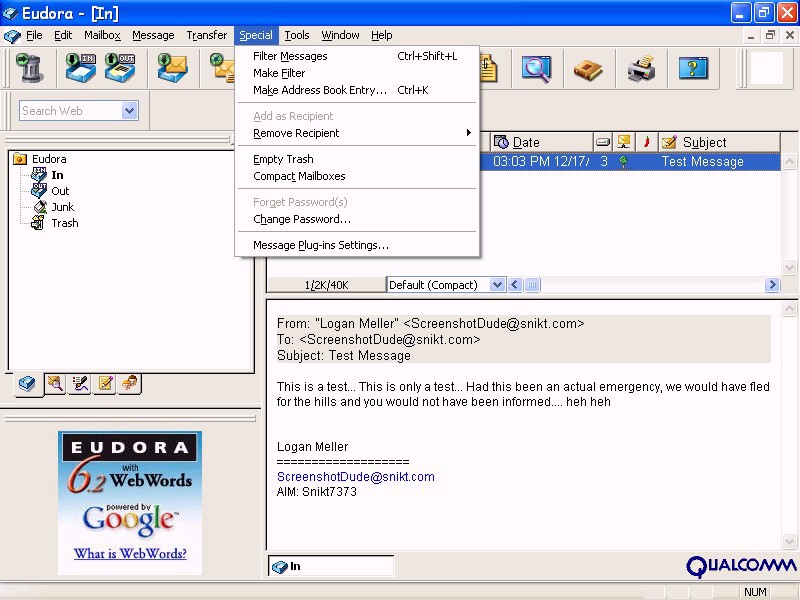This screenshot has width=800, height=600.
Task: Click the Eudora application icon in the menu bar
Action: tap(12, 36)
